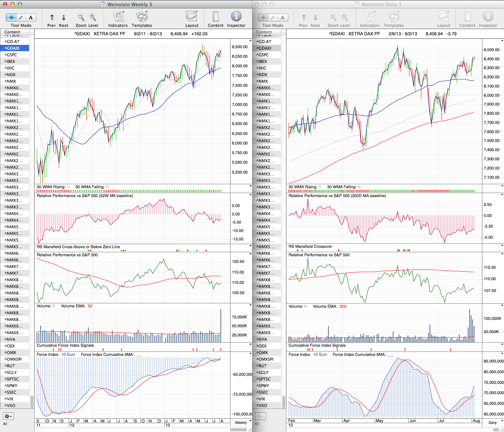
Task: Toggle the Content list panel icon
Action: [215, 17]
